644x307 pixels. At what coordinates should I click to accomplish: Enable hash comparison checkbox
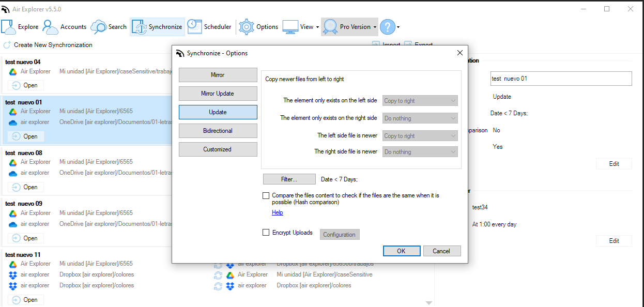266,196
